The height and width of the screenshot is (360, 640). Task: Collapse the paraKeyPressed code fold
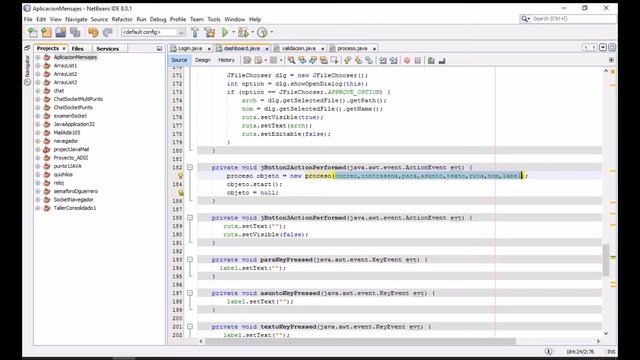tap(190, 260)
